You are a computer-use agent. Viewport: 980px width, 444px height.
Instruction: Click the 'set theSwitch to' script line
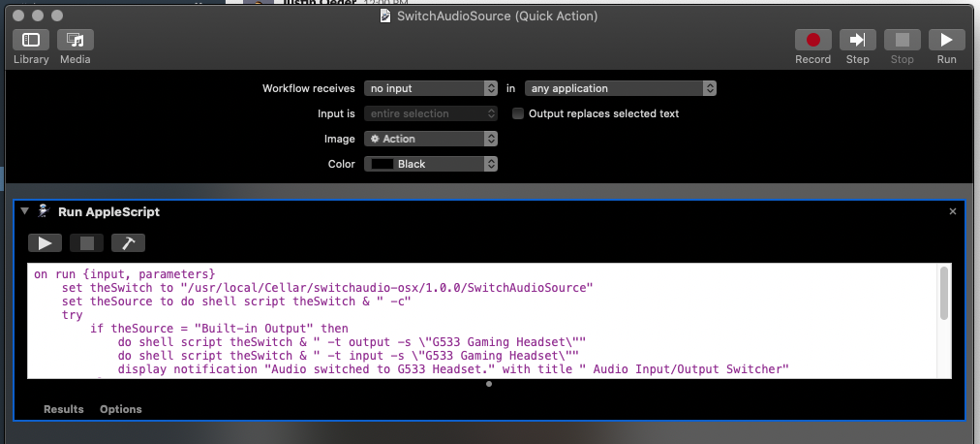click(x=327, y=288)
